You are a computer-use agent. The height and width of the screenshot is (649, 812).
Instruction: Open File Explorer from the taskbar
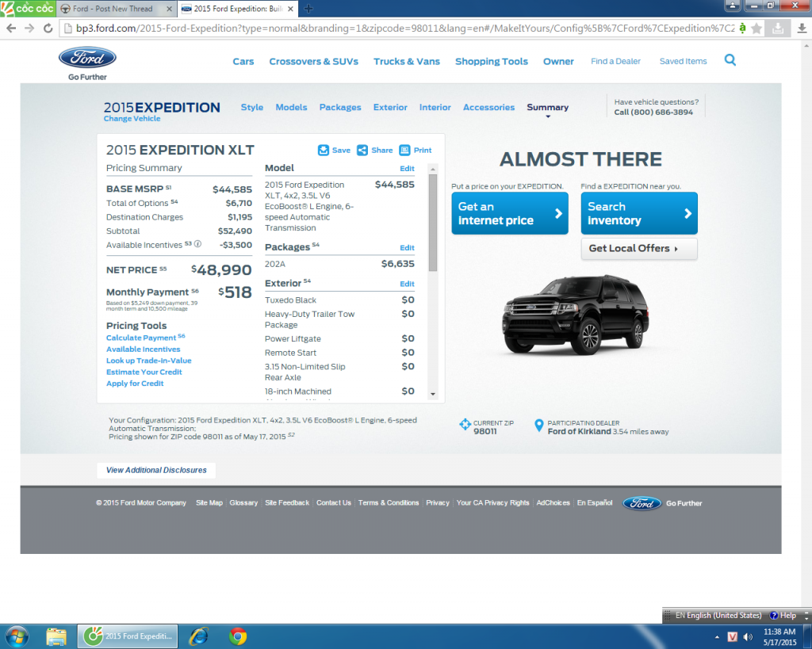[56, 636]
